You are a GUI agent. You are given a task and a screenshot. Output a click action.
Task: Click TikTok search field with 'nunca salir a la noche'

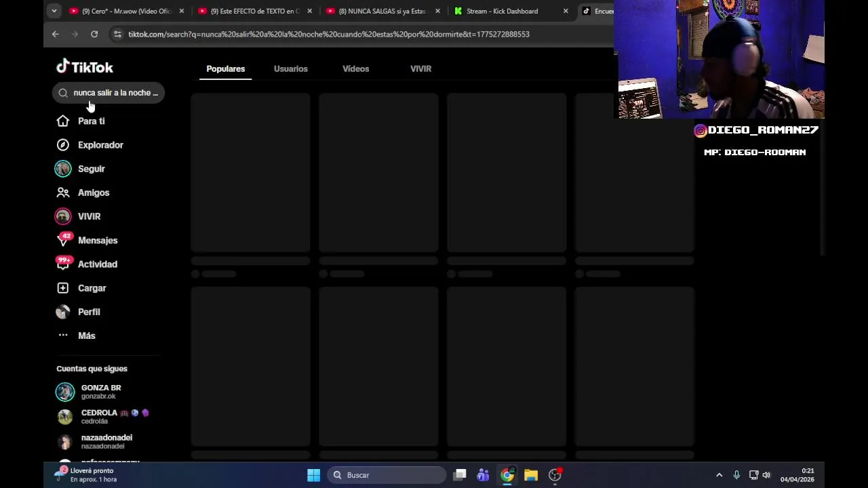coord(108,93)
